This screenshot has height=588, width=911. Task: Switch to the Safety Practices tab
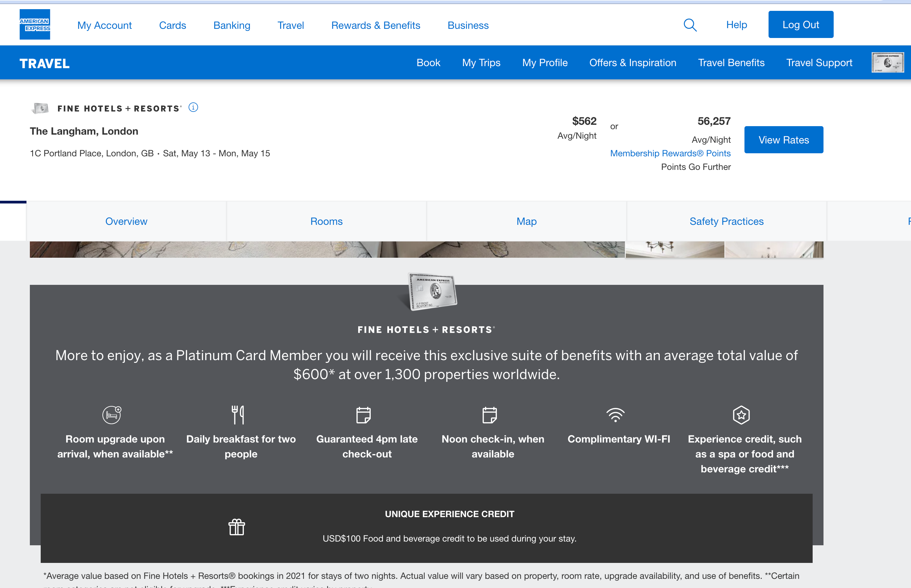point(726,221)
